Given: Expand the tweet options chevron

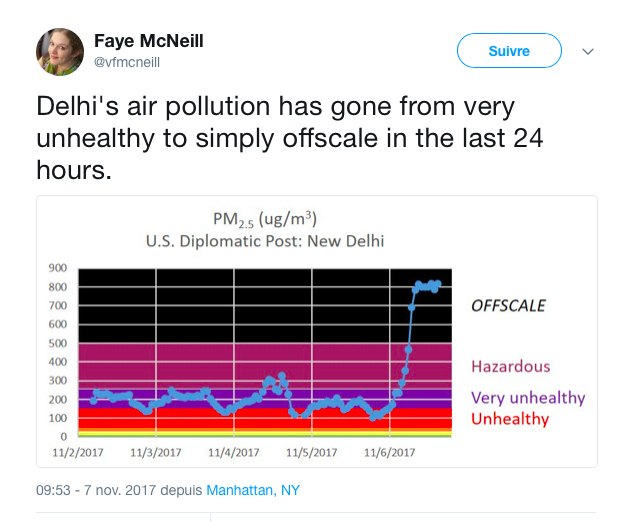Looking at the screenshot, I should click(588, 52).
